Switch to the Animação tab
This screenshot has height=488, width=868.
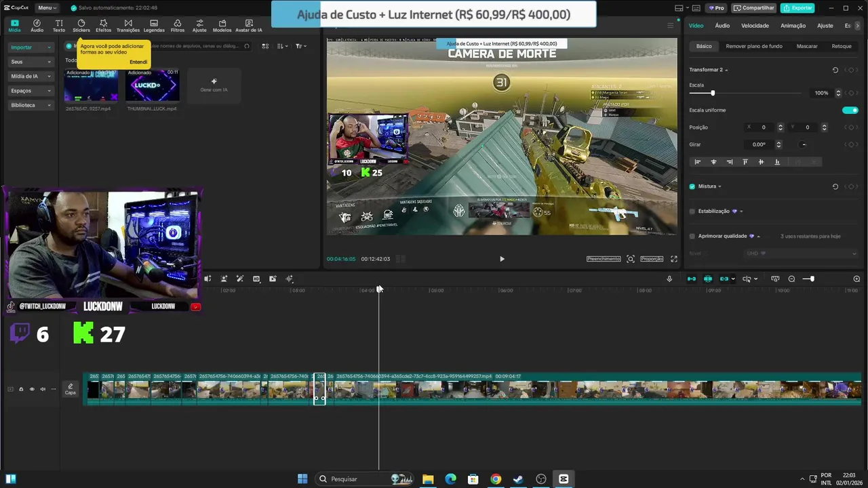pyautogui.click(x=793, y=26)
